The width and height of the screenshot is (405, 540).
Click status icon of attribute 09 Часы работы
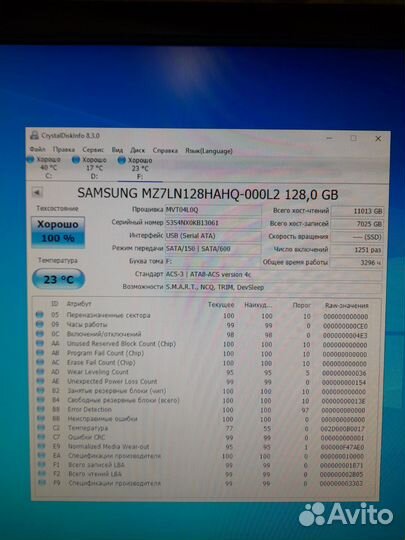click(40, 324)
